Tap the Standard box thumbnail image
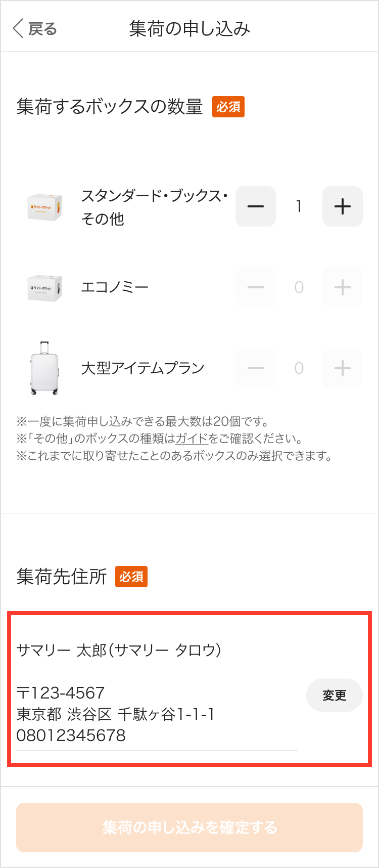Screen dimensions: 379x868 [x=44, y=207]
